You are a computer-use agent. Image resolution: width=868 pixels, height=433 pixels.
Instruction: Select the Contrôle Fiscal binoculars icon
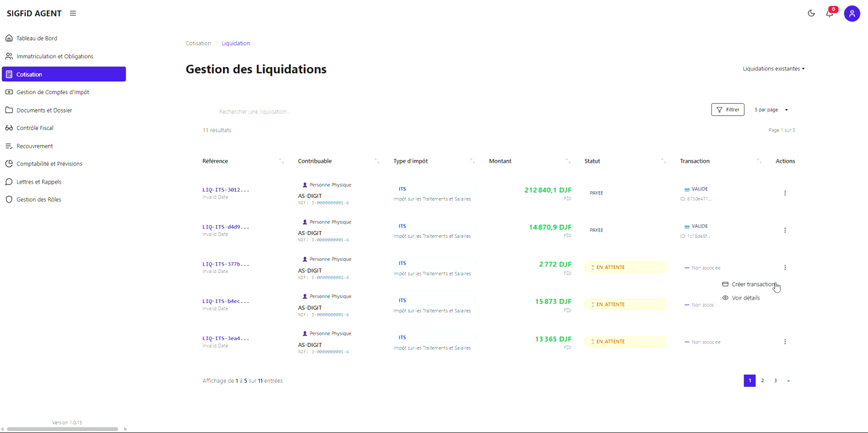tap(7, 127)
